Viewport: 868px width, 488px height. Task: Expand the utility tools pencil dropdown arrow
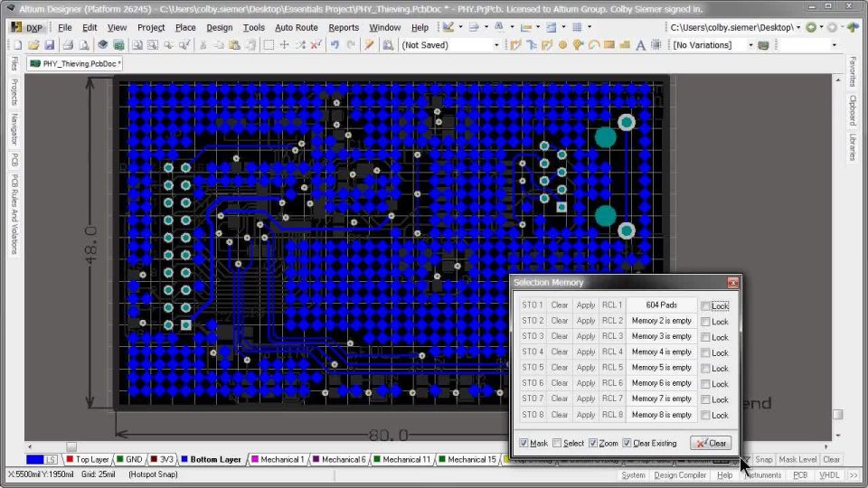(x=460, y=26)
